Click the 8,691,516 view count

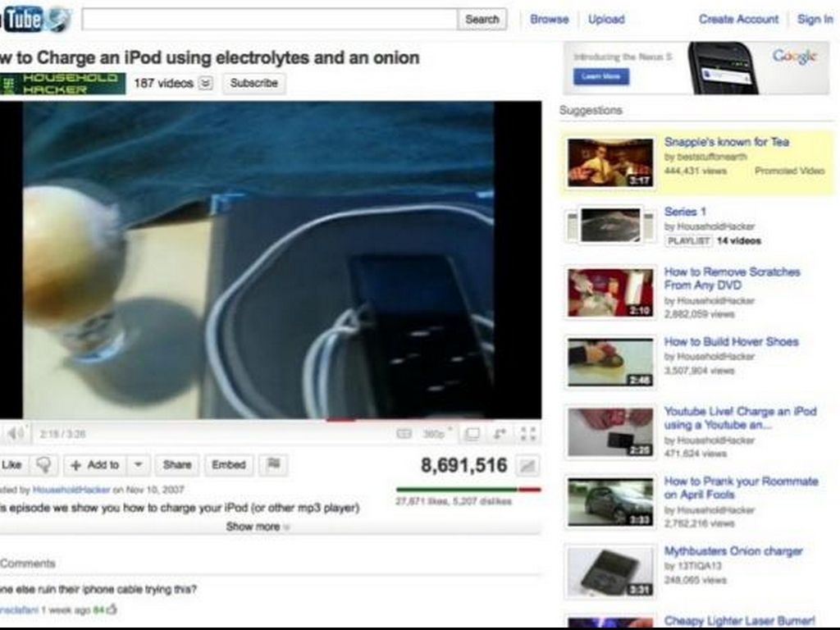tap(464, 465)
